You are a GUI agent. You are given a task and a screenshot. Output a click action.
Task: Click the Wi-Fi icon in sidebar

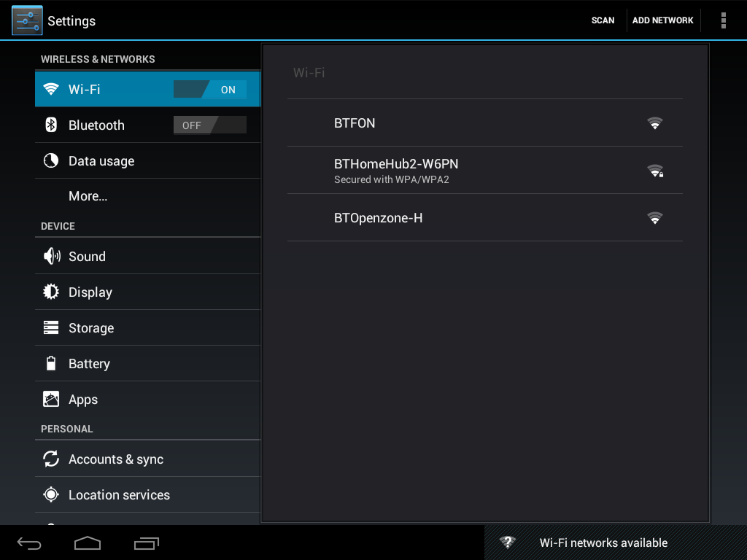[x=51, y=89]
